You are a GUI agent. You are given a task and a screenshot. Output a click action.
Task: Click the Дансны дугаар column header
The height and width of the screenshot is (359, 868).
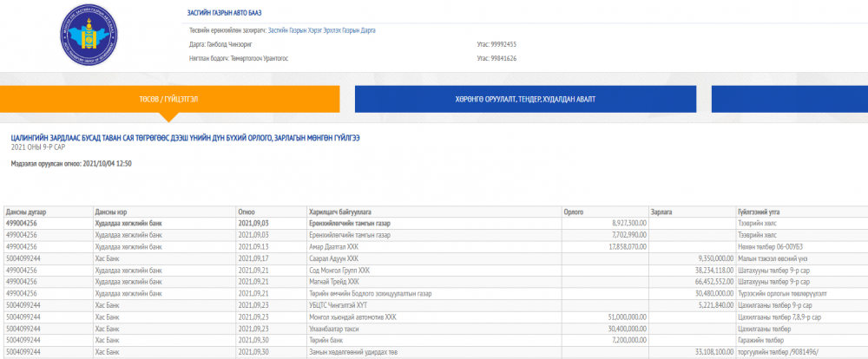click(x=47, y=212)
